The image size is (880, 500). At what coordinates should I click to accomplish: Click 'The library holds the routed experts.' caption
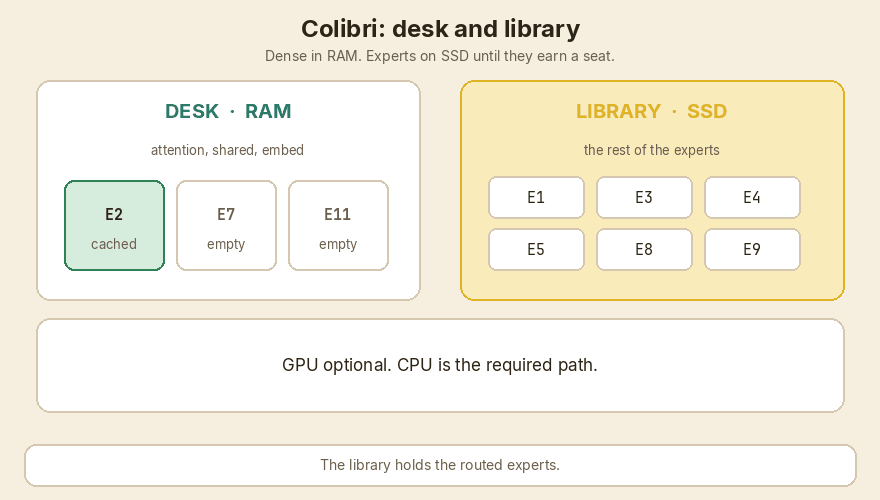pyautogui.click(x=440, y=465)
